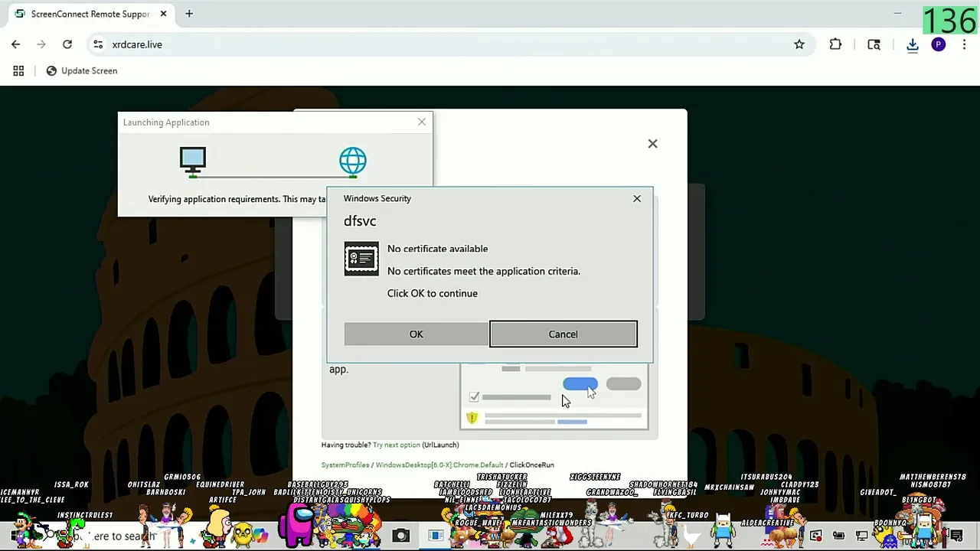Screen dimensions: 980x551
Task: Reload the page
Action: click(67, 44)
